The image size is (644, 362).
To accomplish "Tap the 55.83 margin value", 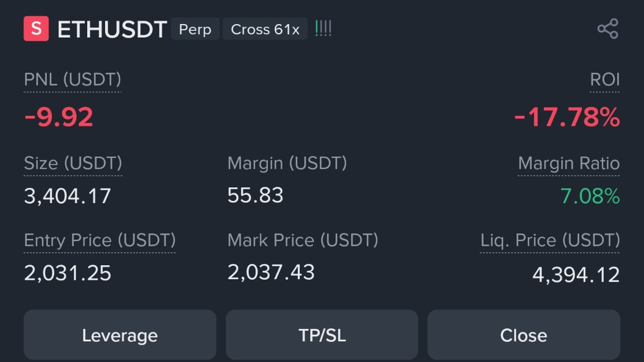I will tap(255, 195).
